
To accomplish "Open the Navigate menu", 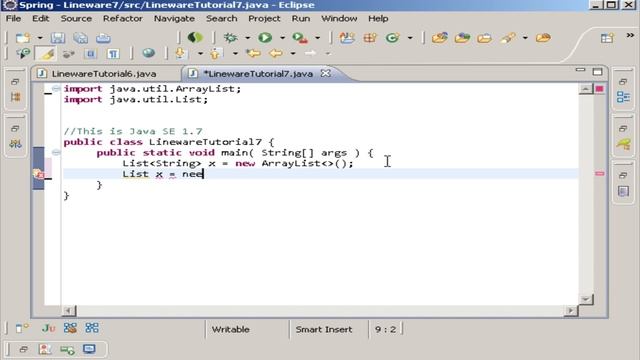I will (174, 18).
